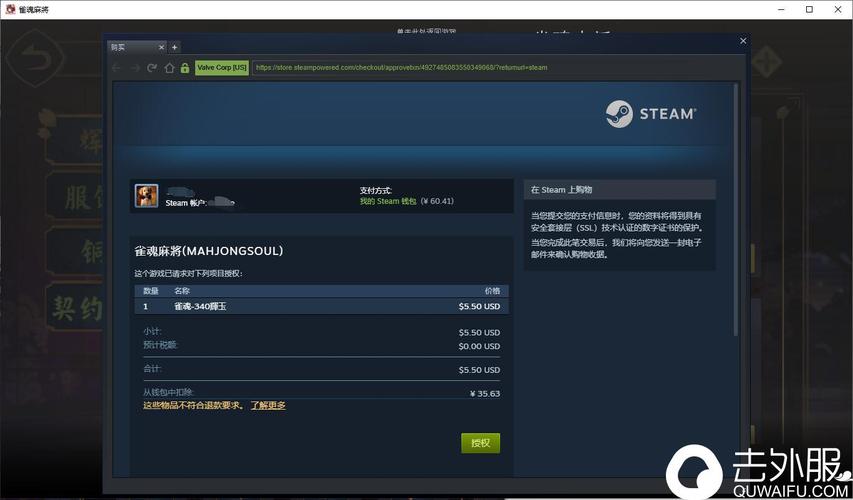Close the Steam overlay browser window
The height and width of the screenshot is (500, 853).
tap(743, 41)
